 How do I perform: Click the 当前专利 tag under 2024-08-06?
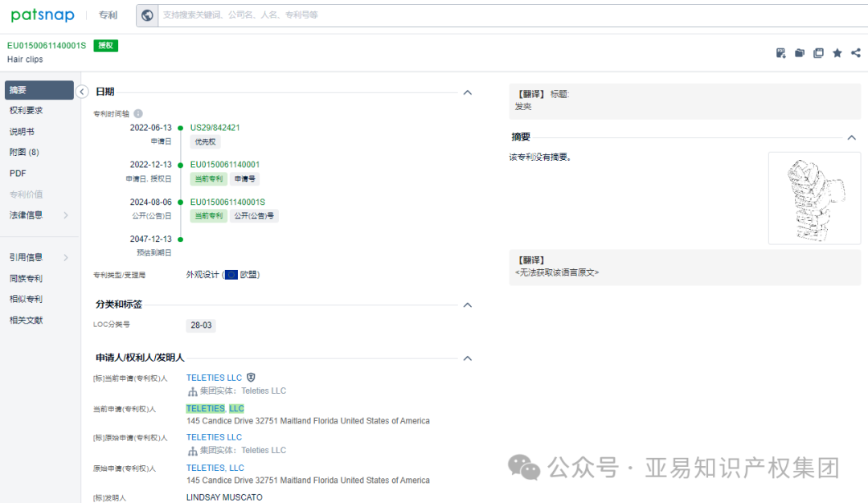coord(209,216)
